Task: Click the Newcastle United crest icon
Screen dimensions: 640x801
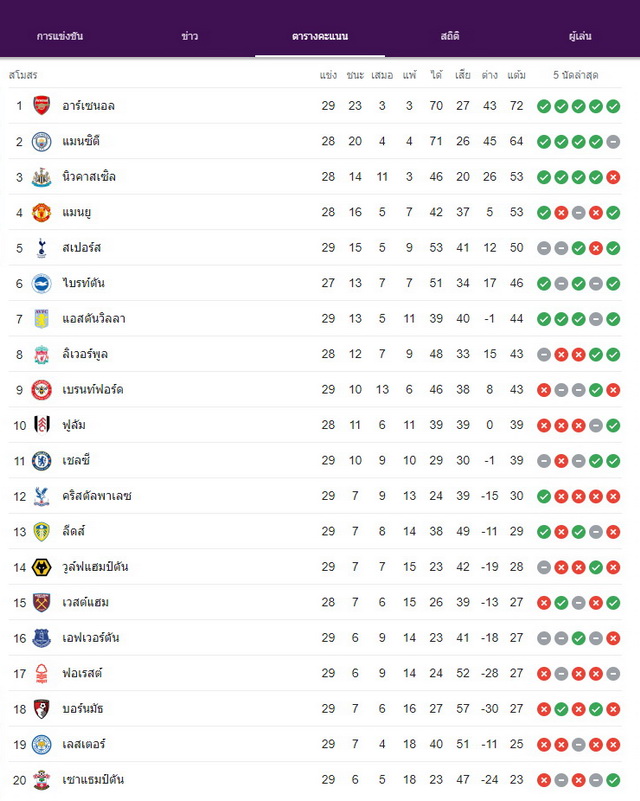Action: point(41,177)
